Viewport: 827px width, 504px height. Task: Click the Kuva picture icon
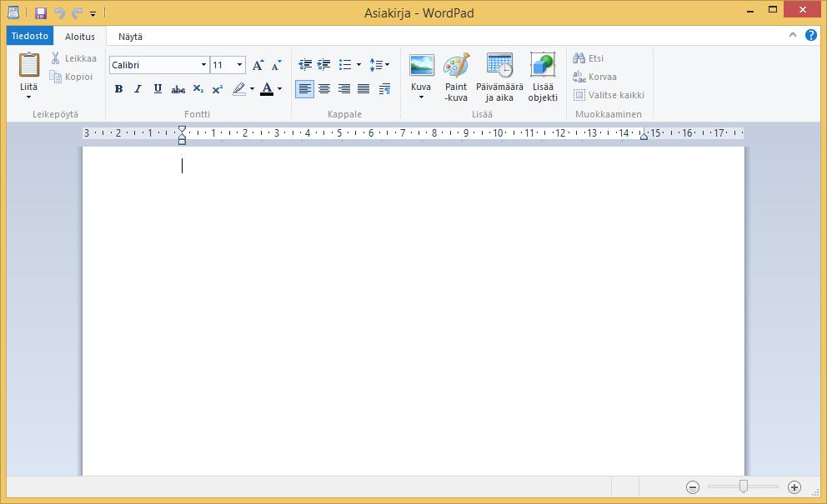coord(421,65)
